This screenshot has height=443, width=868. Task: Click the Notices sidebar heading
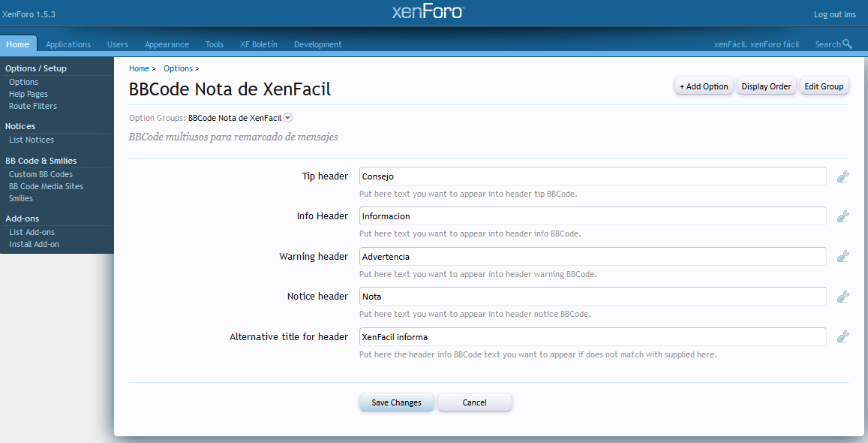pos(20,126)
